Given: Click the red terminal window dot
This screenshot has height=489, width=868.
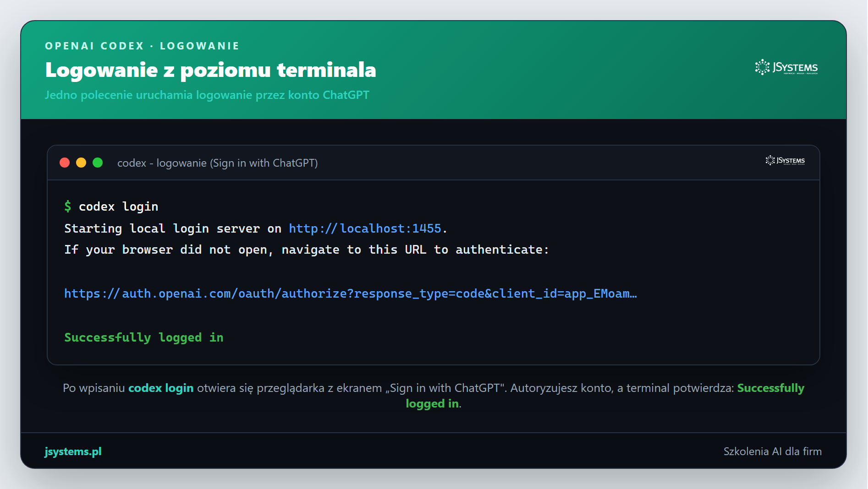Looking at the screenshot, I should pos(65,163).
